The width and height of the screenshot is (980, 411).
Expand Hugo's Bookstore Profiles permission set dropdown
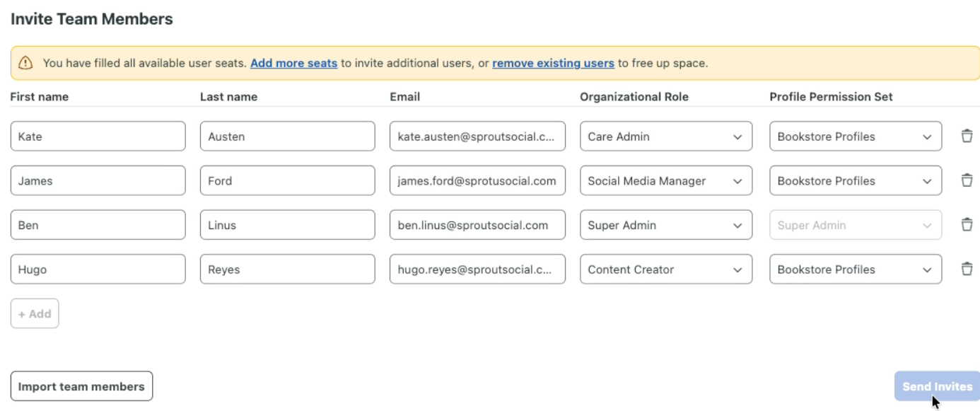(856, 270)
